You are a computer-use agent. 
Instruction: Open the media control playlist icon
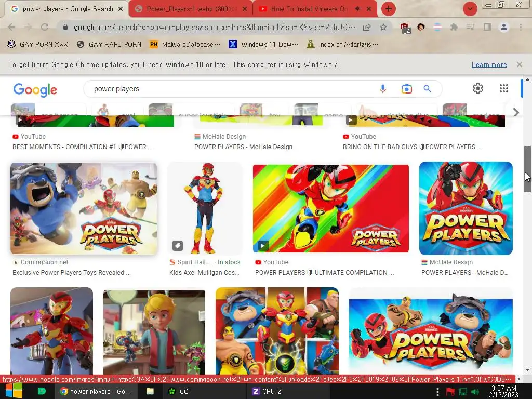point(470,27)
